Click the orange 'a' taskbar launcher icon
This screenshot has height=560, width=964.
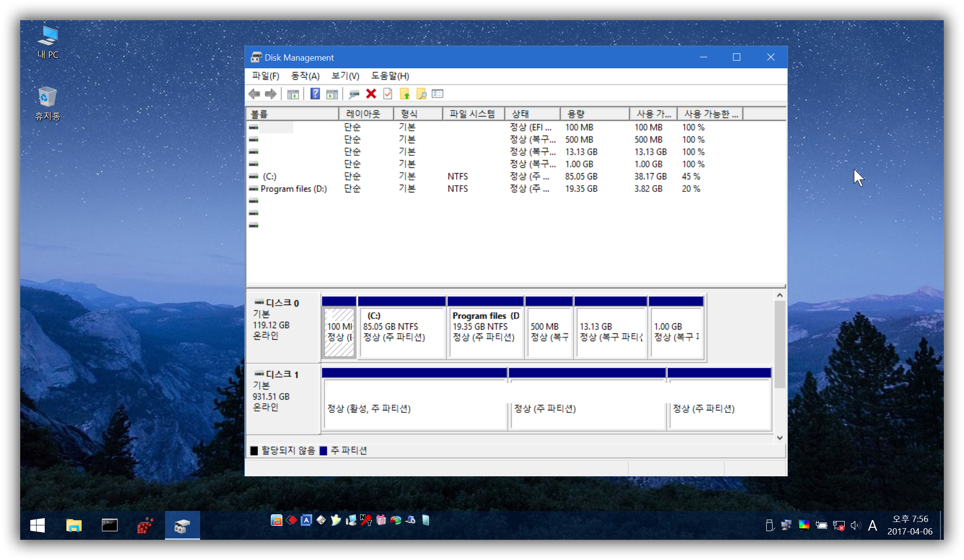(x=277, y=520)
